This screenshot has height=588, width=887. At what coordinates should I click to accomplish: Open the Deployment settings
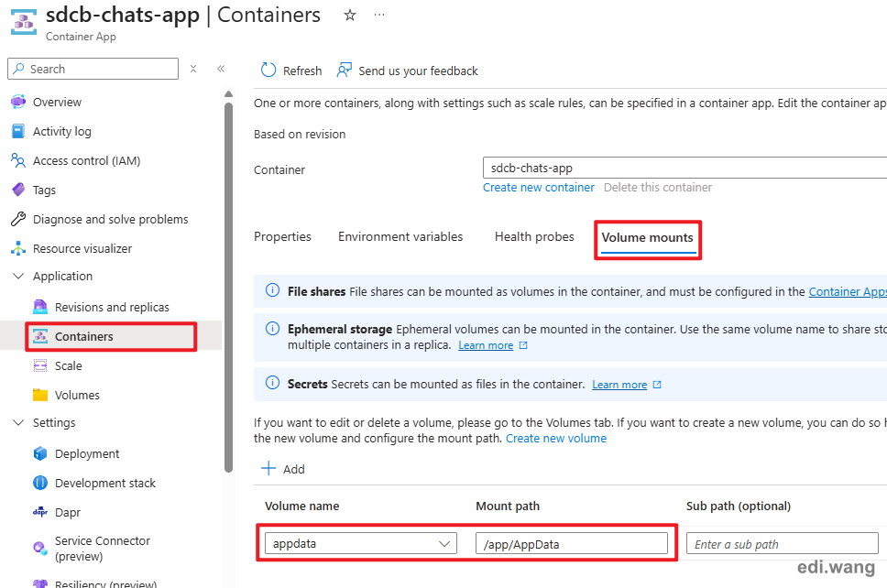tap(86, 453)
